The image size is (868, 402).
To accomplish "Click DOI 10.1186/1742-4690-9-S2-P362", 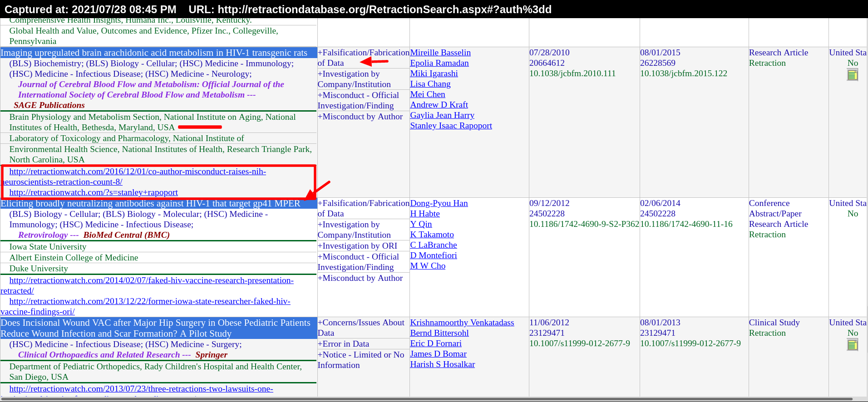I will tap(584, 224).
